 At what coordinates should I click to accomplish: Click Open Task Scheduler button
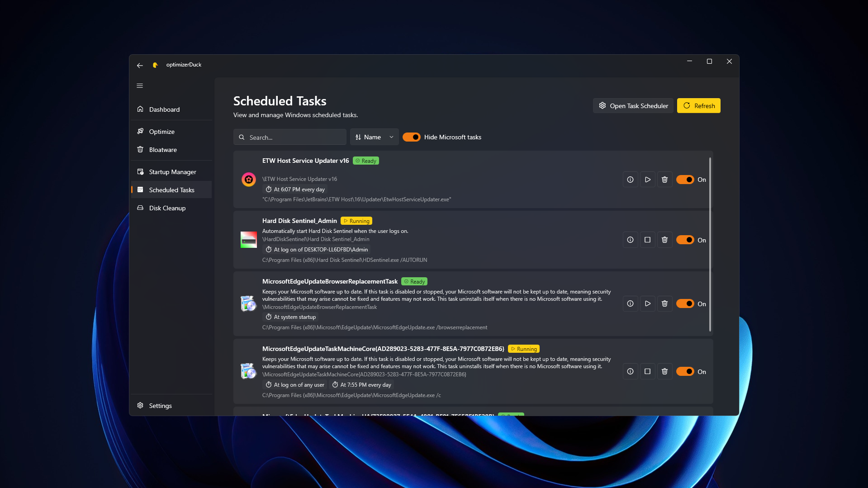633,106
